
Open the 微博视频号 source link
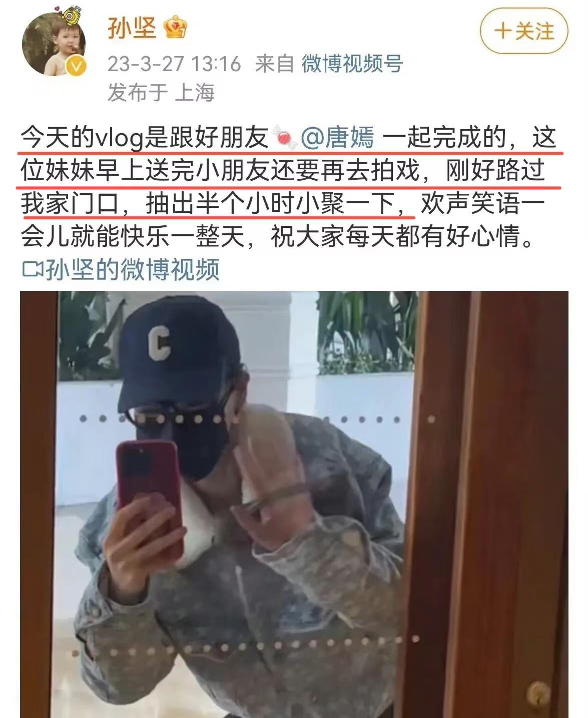click(x=352, y=64)
